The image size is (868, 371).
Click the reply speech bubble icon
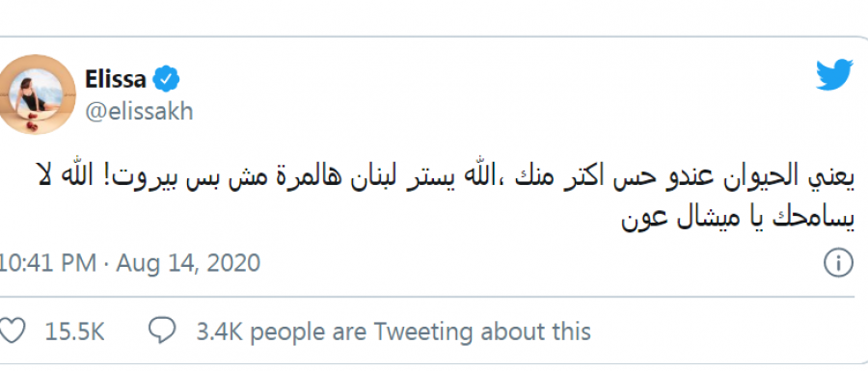pyautogui.click(x=162, y=331)
